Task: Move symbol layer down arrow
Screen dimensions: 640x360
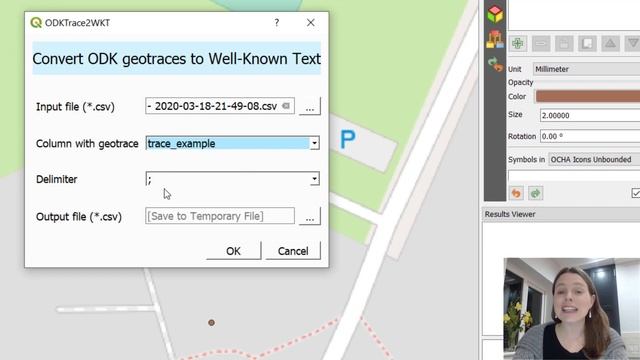Action: 632,43
